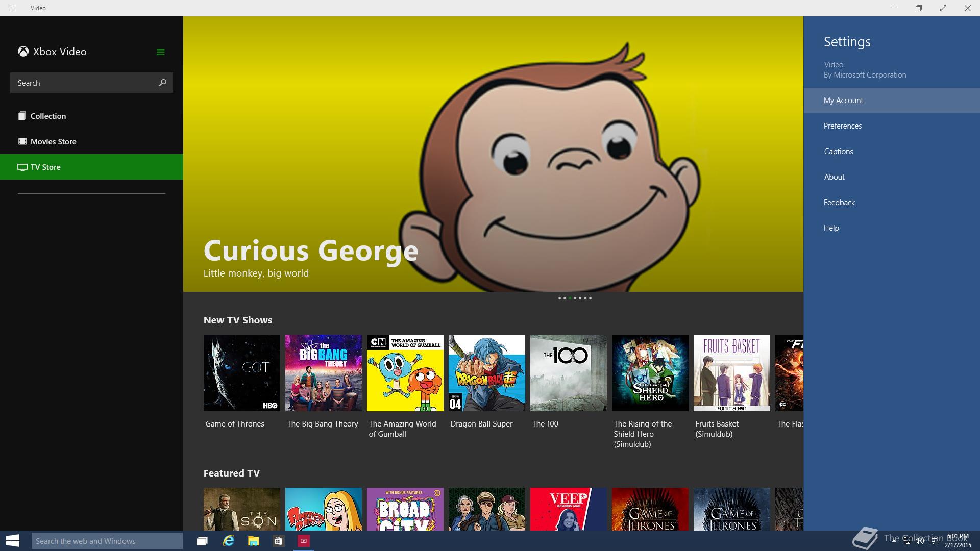
Task: Click 'The 100' title text
Action: pyautogui.click(x=545, y=424)
